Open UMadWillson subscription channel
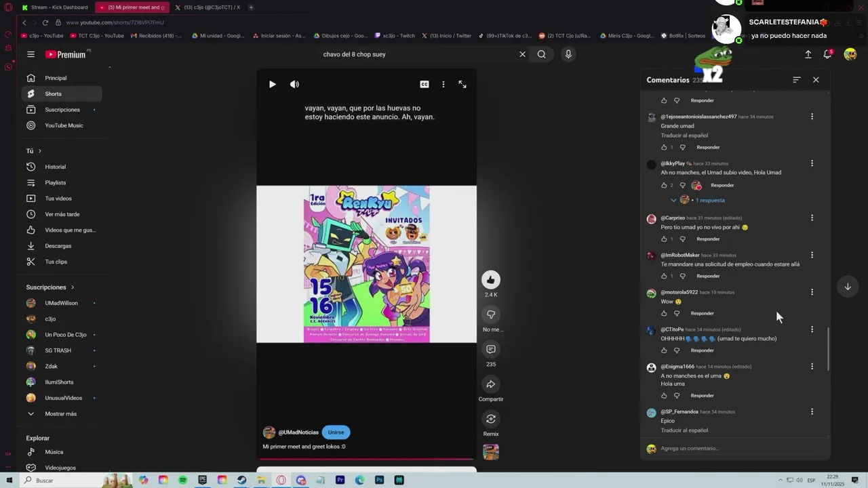 click(x=62, y=303)
